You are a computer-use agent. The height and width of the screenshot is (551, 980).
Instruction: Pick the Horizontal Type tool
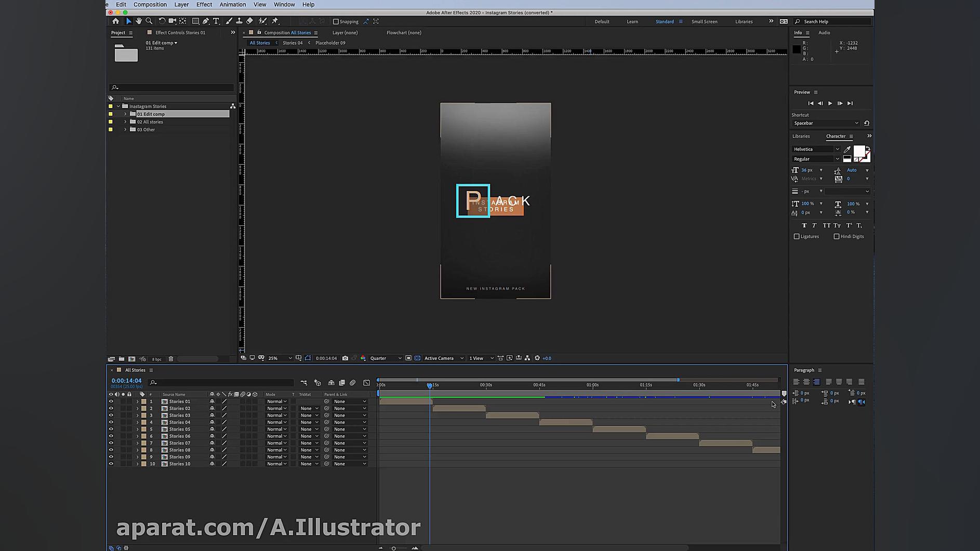(x=216, y=21)
